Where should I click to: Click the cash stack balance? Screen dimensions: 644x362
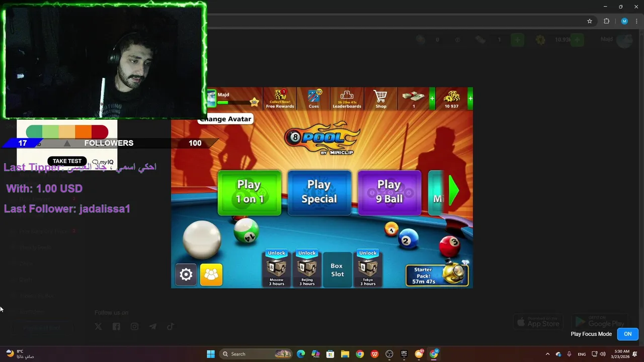click(x=414, y=99)
